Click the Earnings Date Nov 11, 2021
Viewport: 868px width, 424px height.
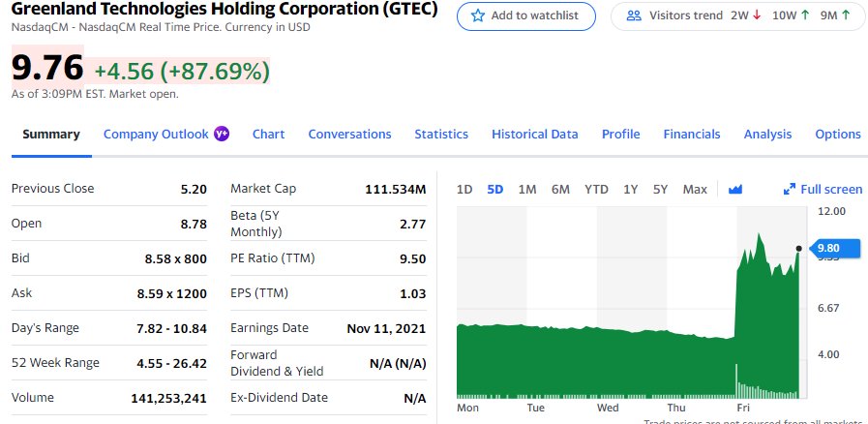386,329
